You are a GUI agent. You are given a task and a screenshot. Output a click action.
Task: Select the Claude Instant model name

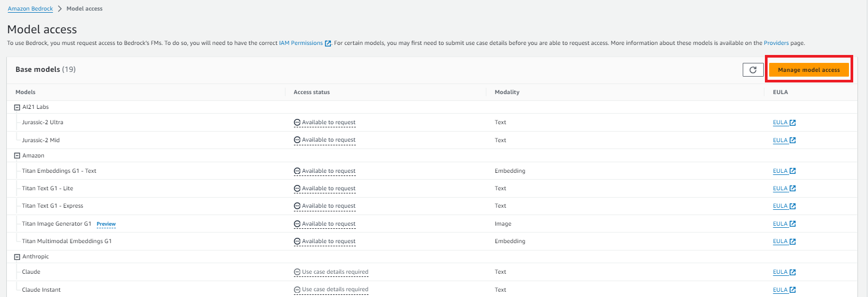(x=41, y=290)
